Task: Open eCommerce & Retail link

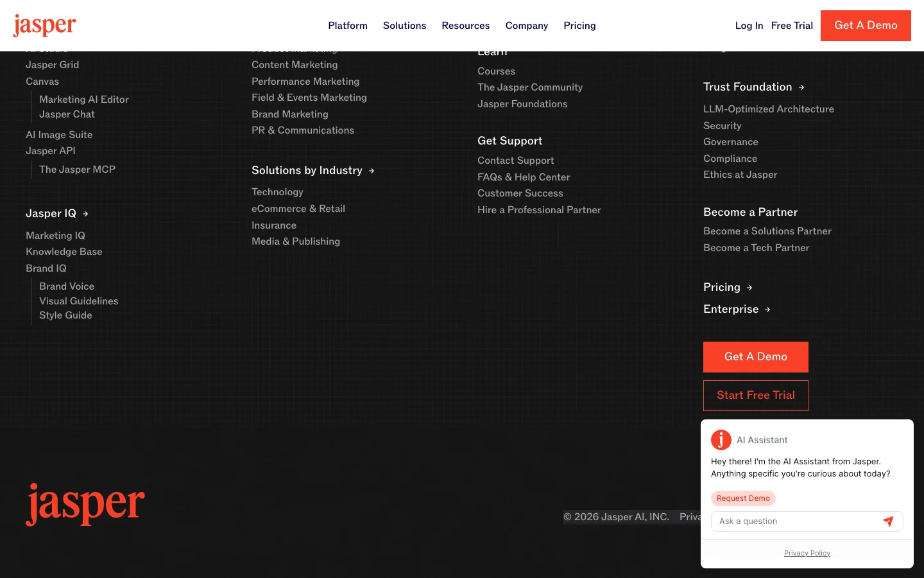Action: [x=298, y=209]
